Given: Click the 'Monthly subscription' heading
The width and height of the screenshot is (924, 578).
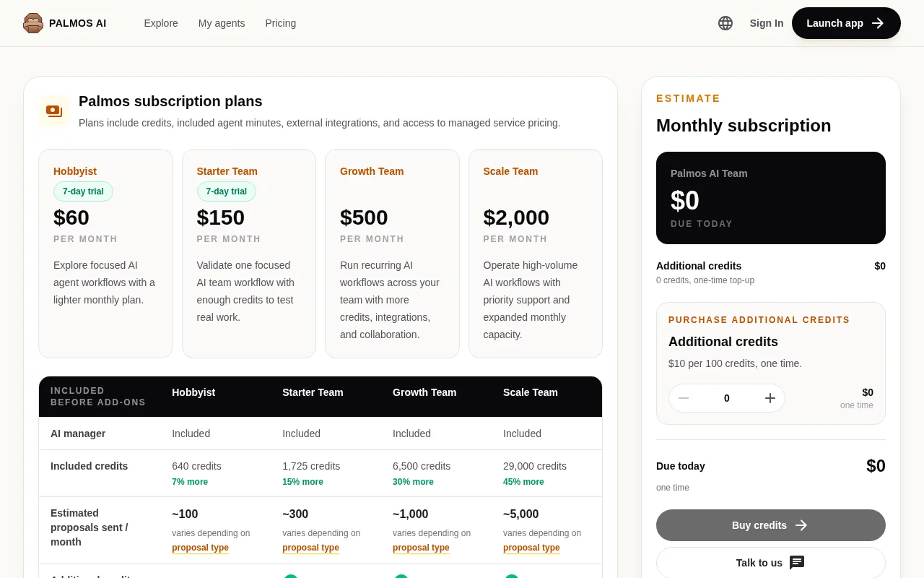Looking at the screenshot, I should click(x=744, y=126).
